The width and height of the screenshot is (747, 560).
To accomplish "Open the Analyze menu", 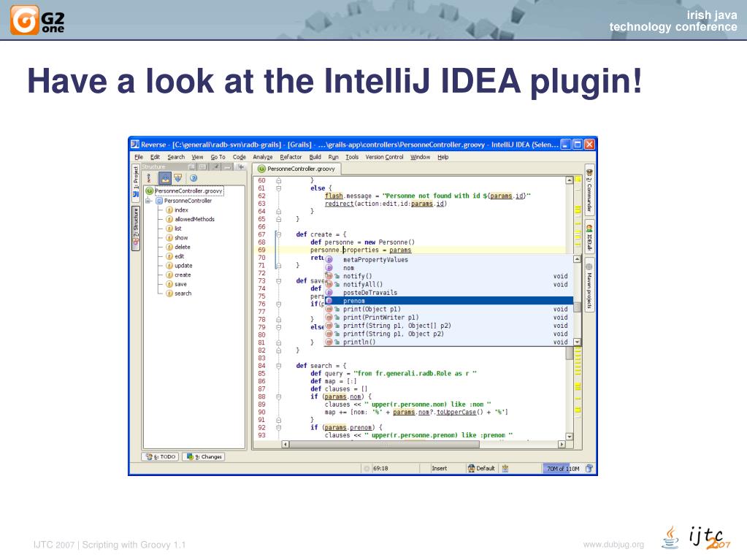I will [262, 157].
